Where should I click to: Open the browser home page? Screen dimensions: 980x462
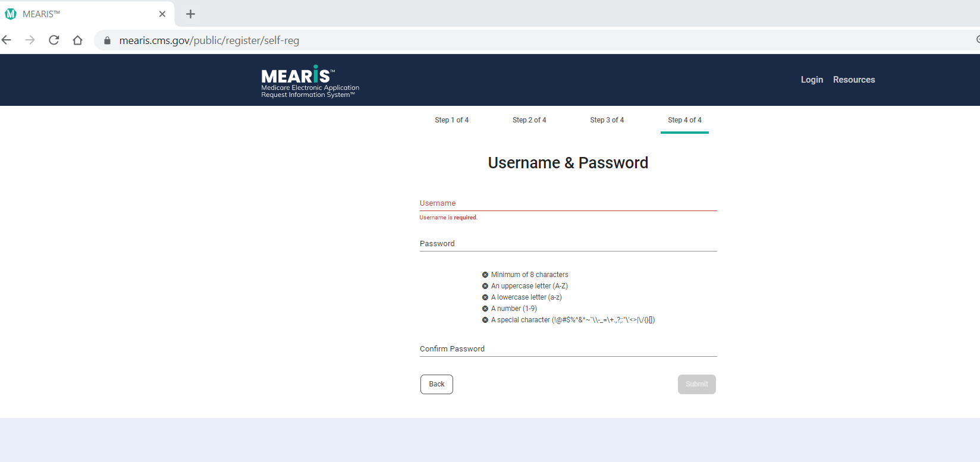coord(77,40)
